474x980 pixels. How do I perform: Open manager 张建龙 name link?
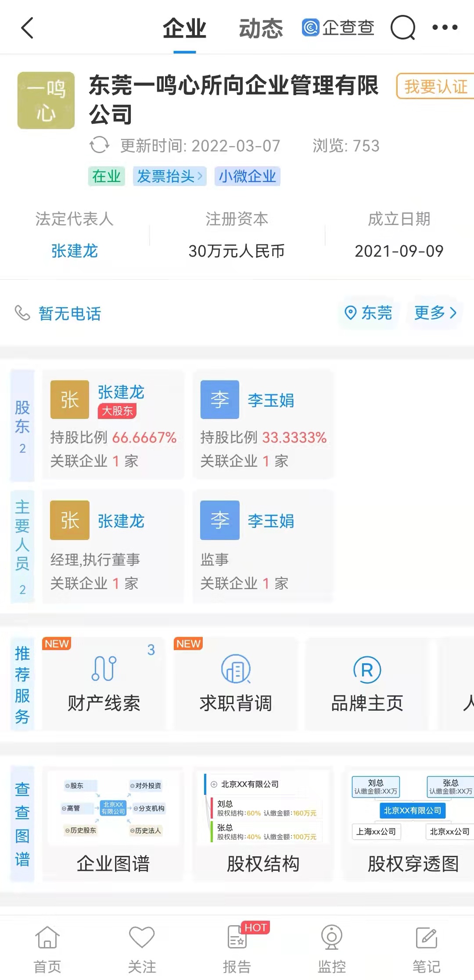[121, 521]
